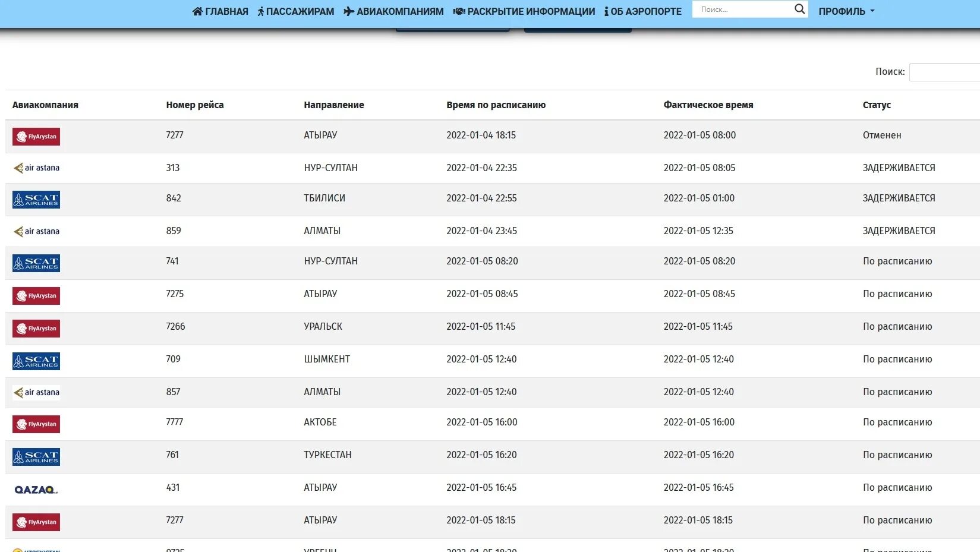The width and height of the screenshot is (980, 552).
Task: Select destination АЛМАТЫ for flight 857
Action: [322, 392]
